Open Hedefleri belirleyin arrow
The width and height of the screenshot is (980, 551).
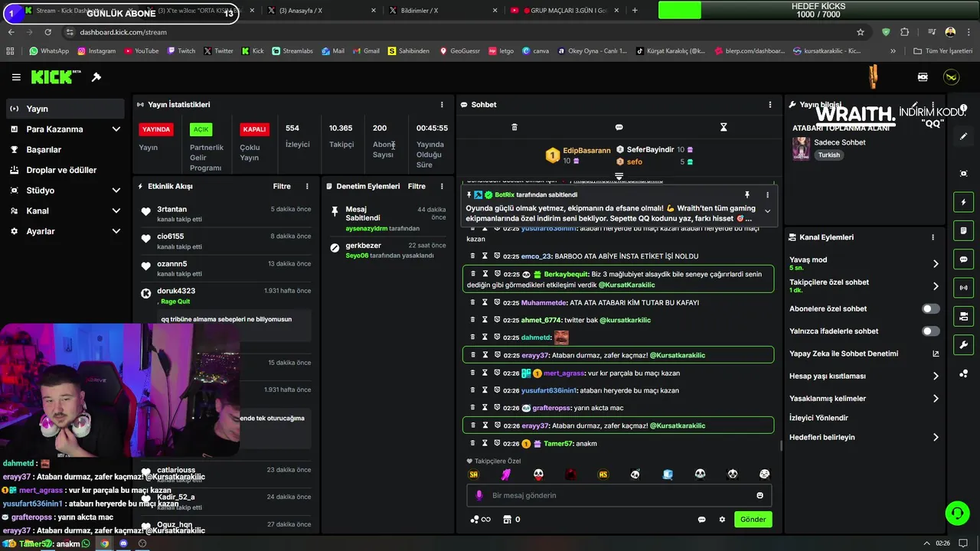click(936, 437)
